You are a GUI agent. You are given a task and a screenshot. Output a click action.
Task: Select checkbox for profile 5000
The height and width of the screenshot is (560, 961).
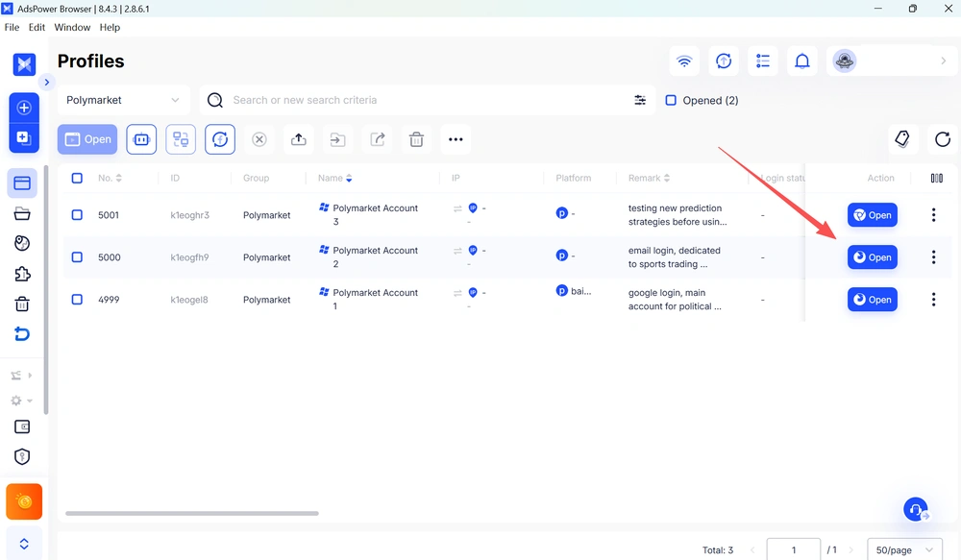[x=77, y=257]
